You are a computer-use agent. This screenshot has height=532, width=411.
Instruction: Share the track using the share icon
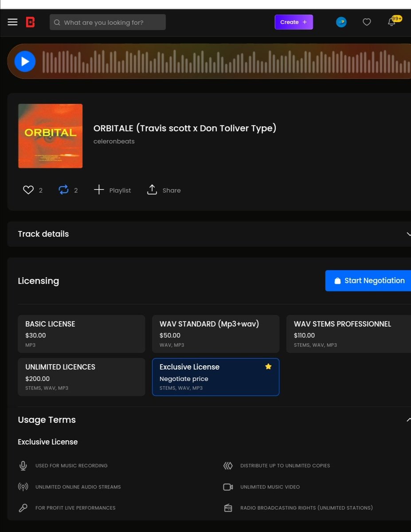click(152, 190)
